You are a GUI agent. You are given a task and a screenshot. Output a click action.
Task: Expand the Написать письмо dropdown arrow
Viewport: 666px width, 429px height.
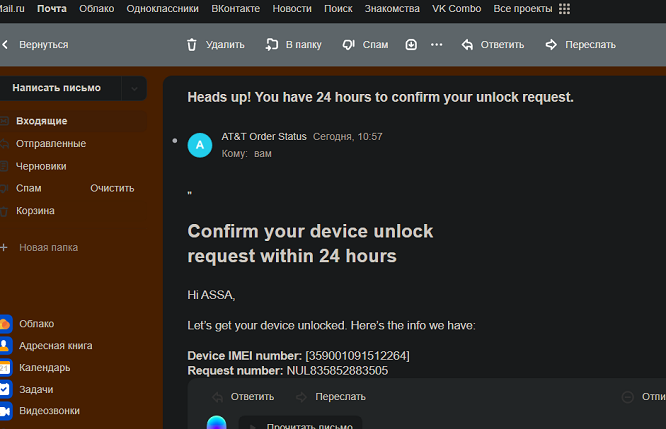[x=134, y=88]
